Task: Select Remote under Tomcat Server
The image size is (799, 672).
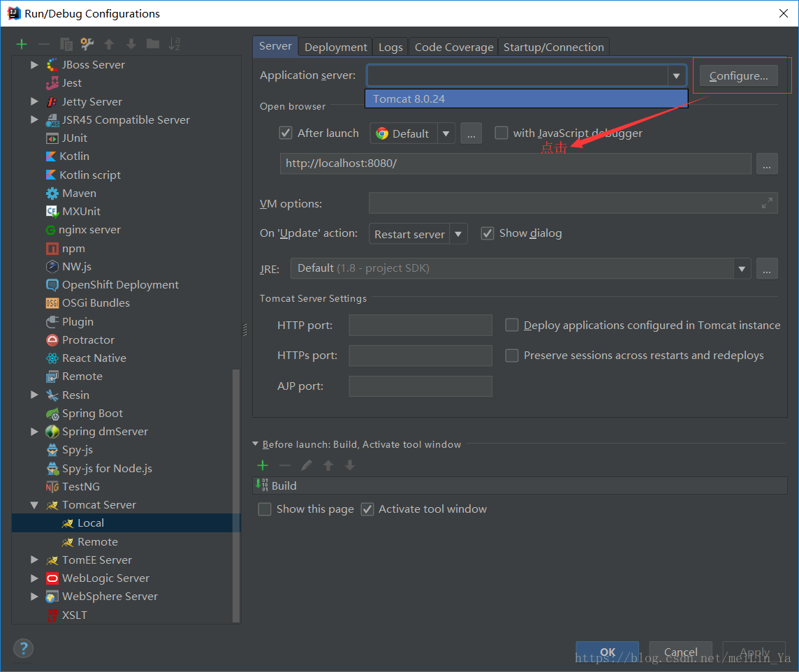Action: pyautogui.click(x=97, y=542)
